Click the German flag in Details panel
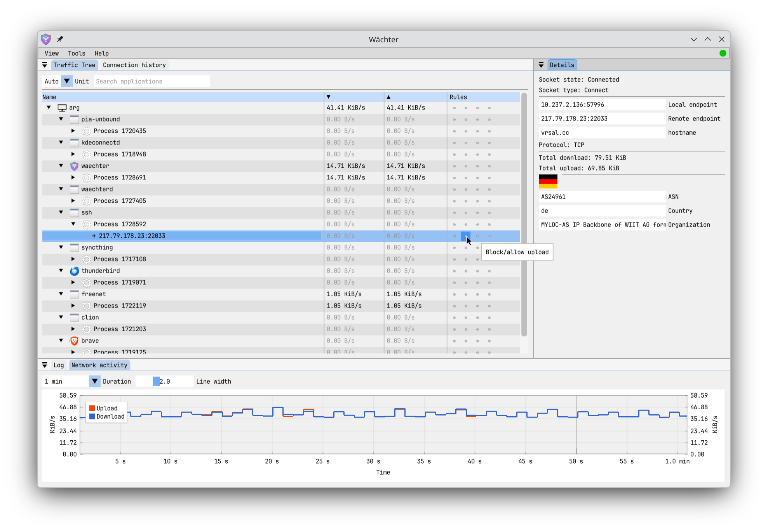The image size is (768, 532). 548,181
